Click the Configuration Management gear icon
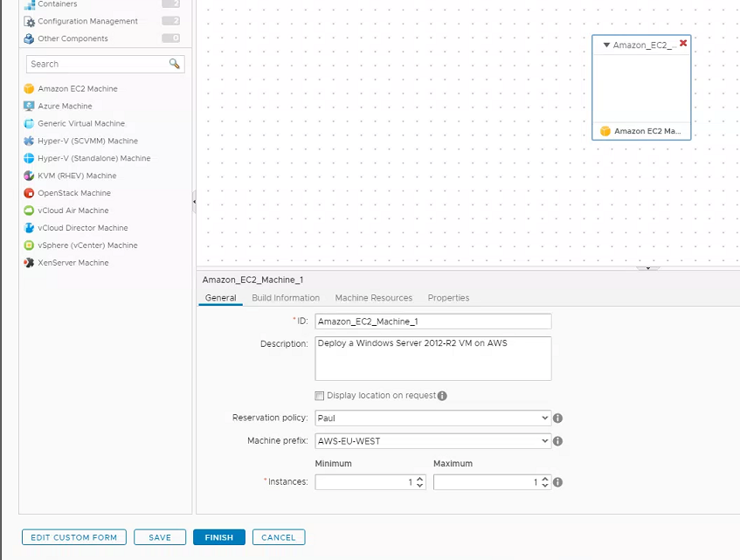740x560 pixels. pyautogui.click(x=29, y=22)
